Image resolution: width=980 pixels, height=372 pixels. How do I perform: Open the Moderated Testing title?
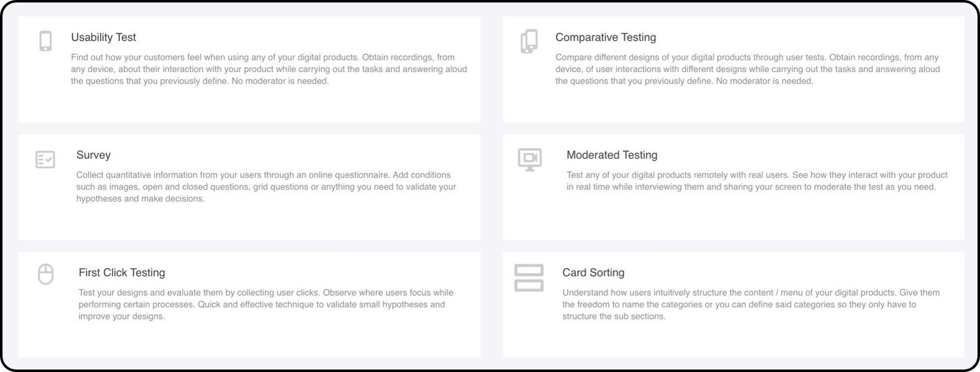pos(612,155)
